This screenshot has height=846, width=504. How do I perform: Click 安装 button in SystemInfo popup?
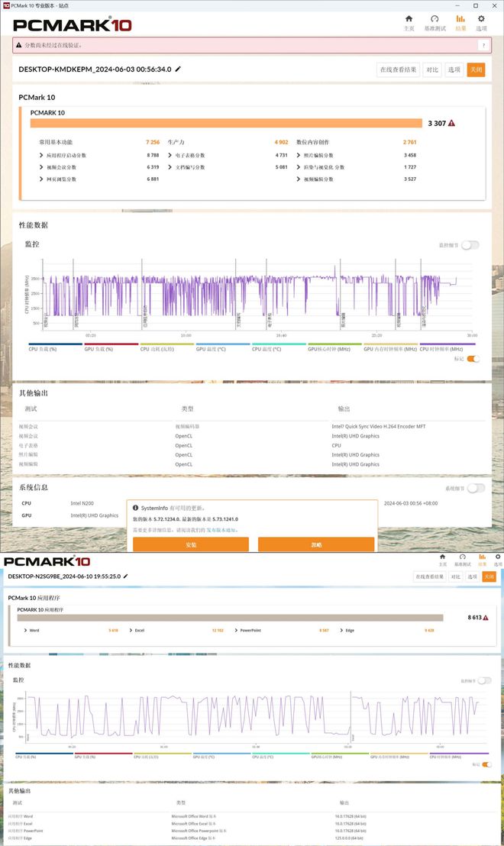tap(191, 544)
